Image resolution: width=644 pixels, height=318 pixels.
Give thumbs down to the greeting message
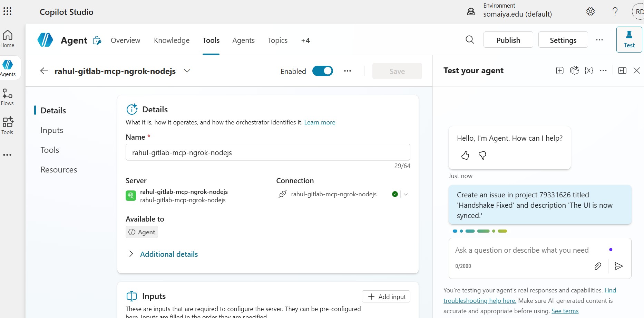coord(482,156)
